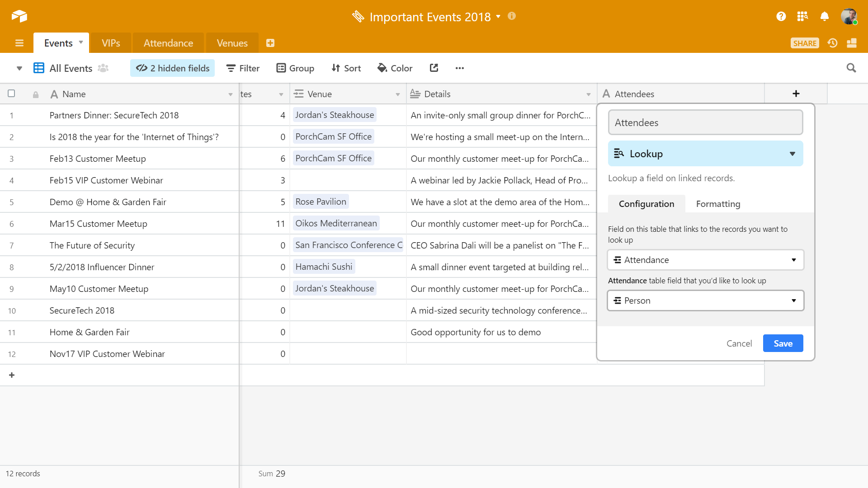
Task: Open the Person lookup field dropdown
Action: (705, 300)
